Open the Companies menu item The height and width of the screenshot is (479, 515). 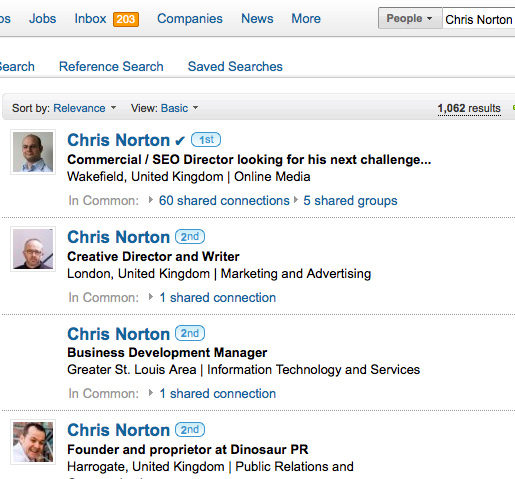190,19
